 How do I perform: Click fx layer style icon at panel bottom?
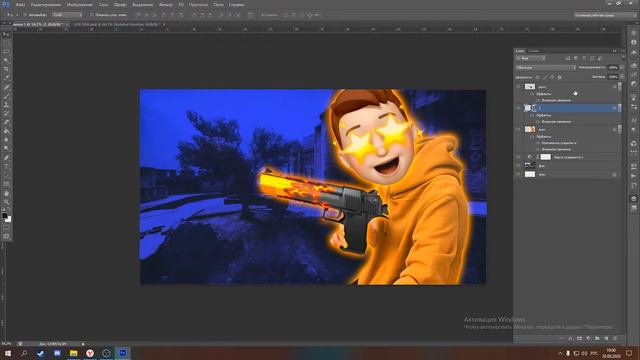pyautogui.click(x=570, y=338)
